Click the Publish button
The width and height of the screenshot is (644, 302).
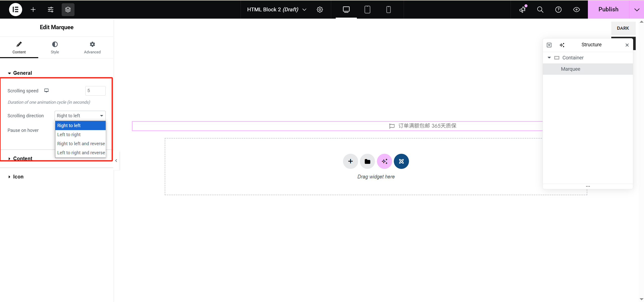point(608,9)
